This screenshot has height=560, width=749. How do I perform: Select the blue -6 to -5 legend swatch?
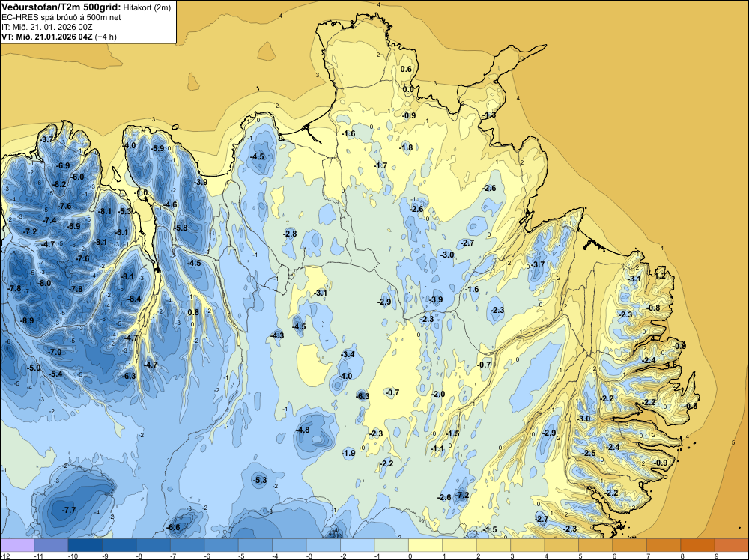[x=221, y=545]
